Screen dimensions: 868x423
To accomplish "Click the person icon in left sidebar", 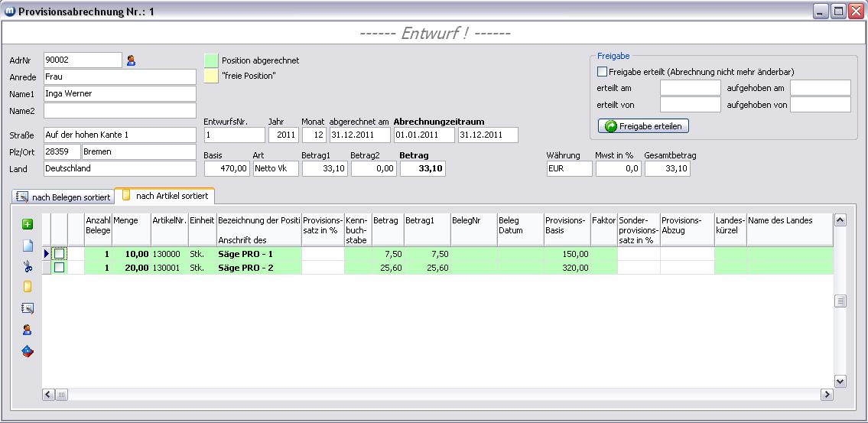I will 28,330.
